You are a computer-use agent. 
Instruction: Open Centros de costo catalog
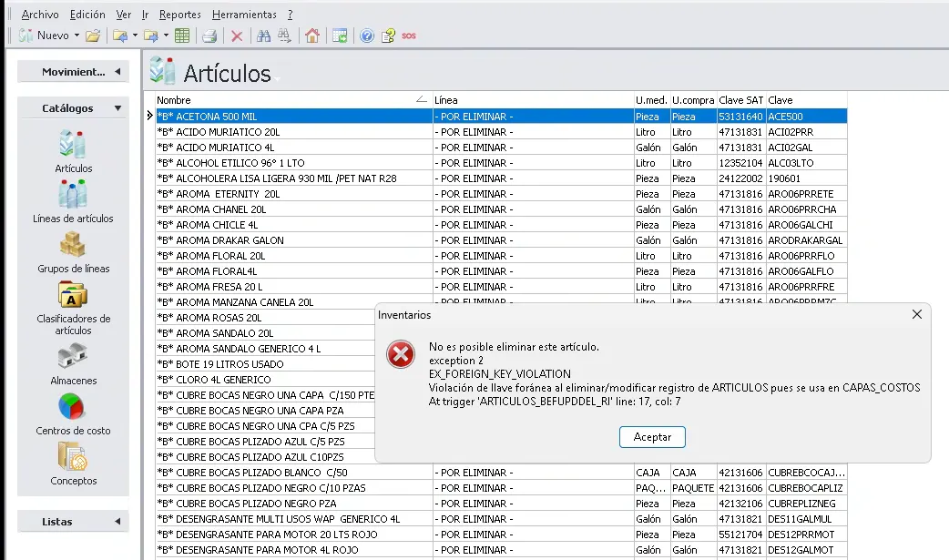tap(73, 407)
